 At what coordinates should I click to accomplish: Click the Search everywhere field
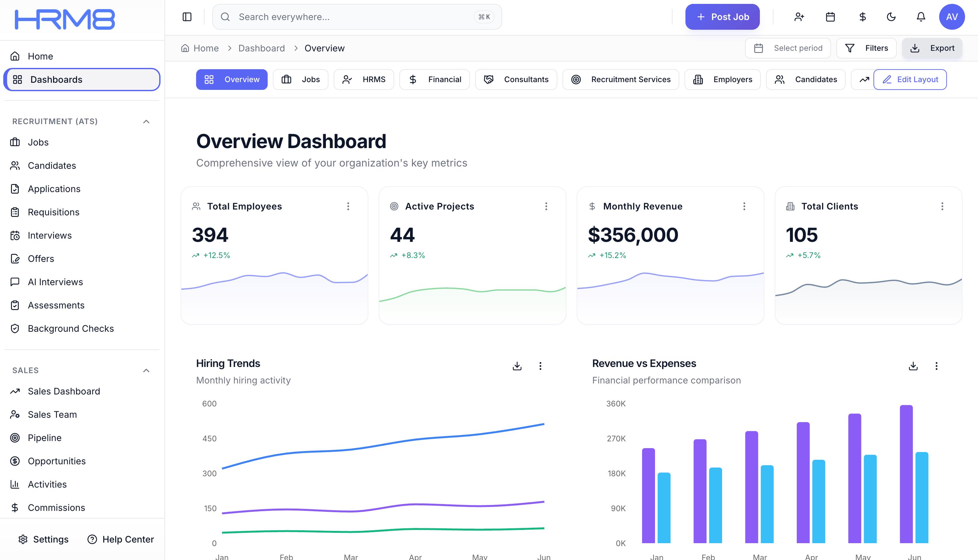(346, 17)
